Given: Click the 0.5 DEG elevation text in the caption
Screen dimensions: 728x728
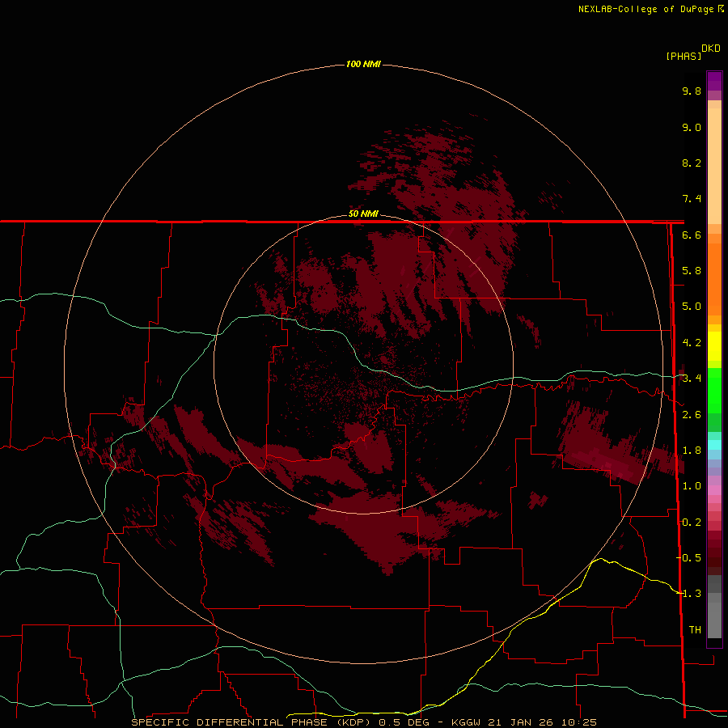Looking at the screenshot, I should (x=407, y=722).
